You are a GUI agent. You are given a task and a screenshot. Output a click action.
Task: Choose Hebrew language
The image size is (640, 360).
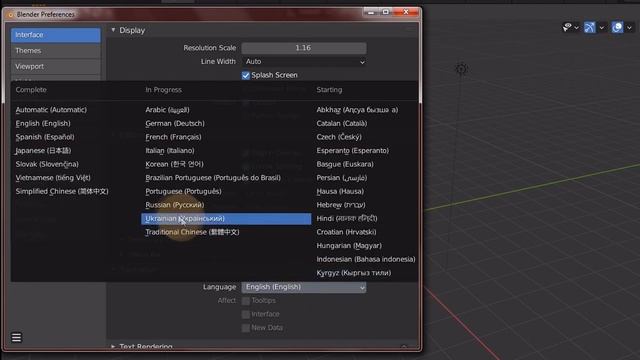coord(341,205)
